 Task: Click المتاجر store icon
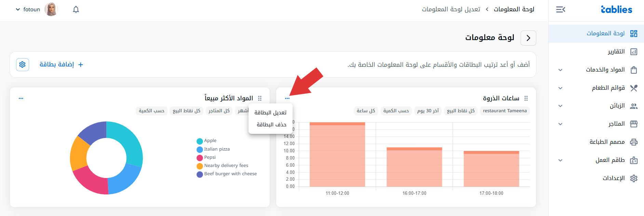(x=634, y=124)
